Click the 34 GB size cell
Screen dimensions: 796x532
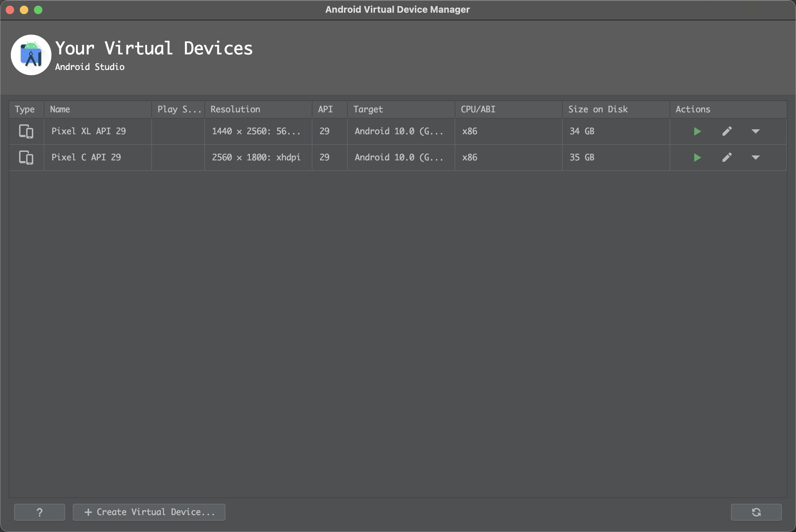pos(616,131)
